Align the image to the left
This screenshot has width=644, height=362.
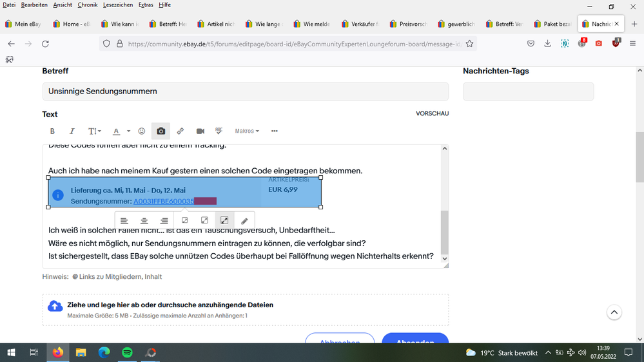click(x=124, y=221)
